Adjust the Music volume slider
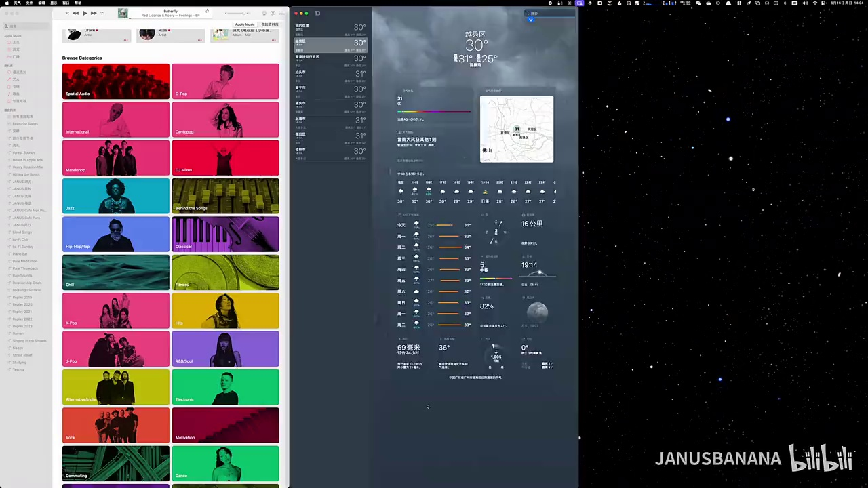868x488 pixels. coord(237,13)
